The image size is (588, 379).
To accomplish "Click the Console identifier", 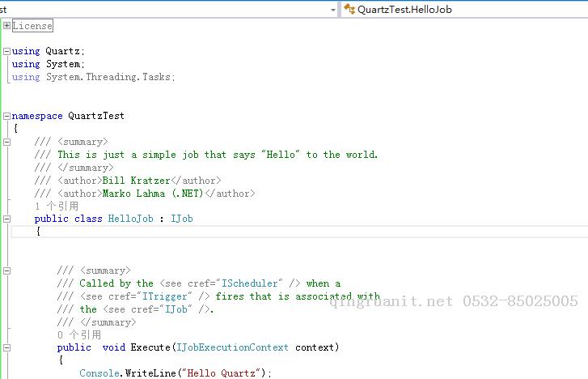I will point(99,373).
